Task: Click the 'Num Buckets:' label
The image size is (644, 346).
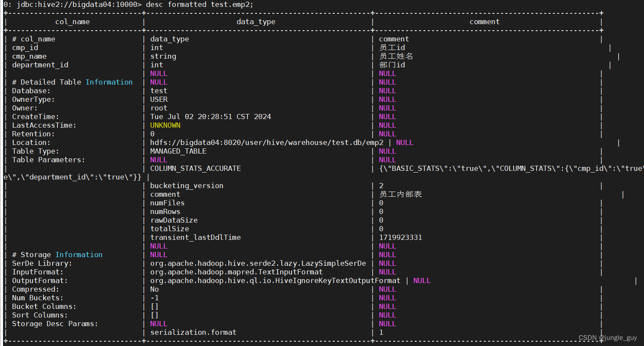Action: pos(38,298)
